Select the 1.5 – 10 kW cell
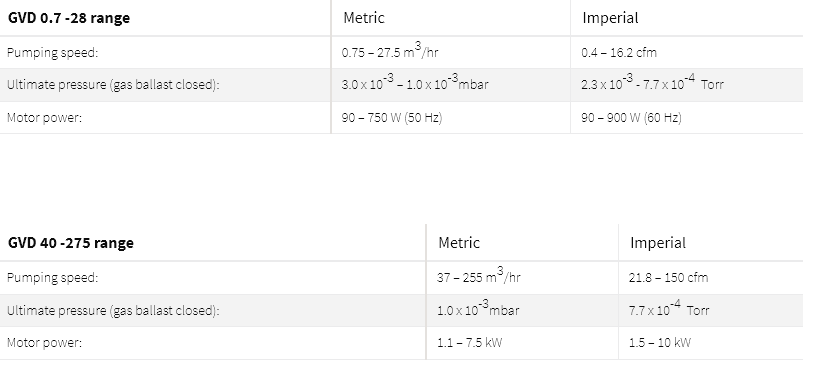This screenshot has width=814, height=372. [660, 342]
